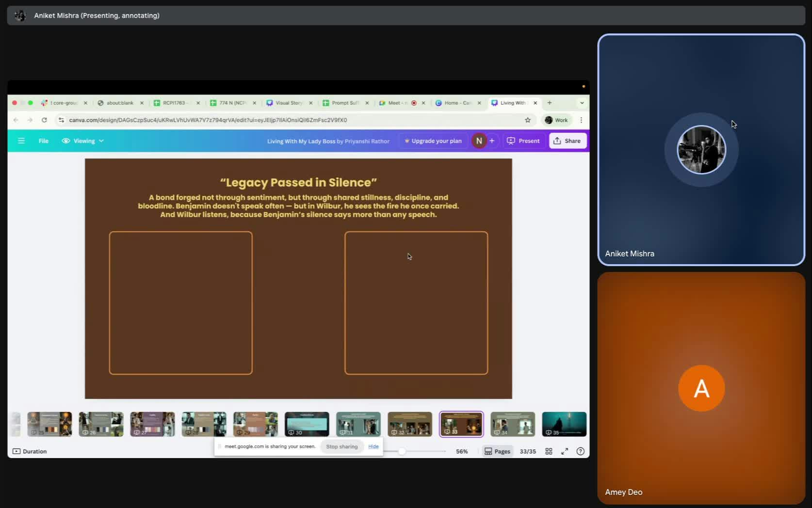Enter fullscreen mode with the expand icon
812x508 pixels.
[x=565, y=451]
